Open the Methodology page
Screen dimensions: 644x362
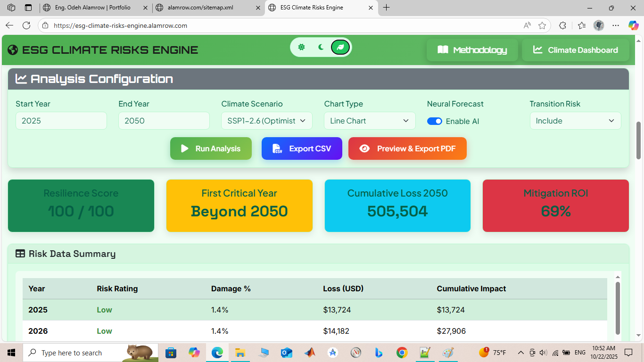tap(472, 50)
